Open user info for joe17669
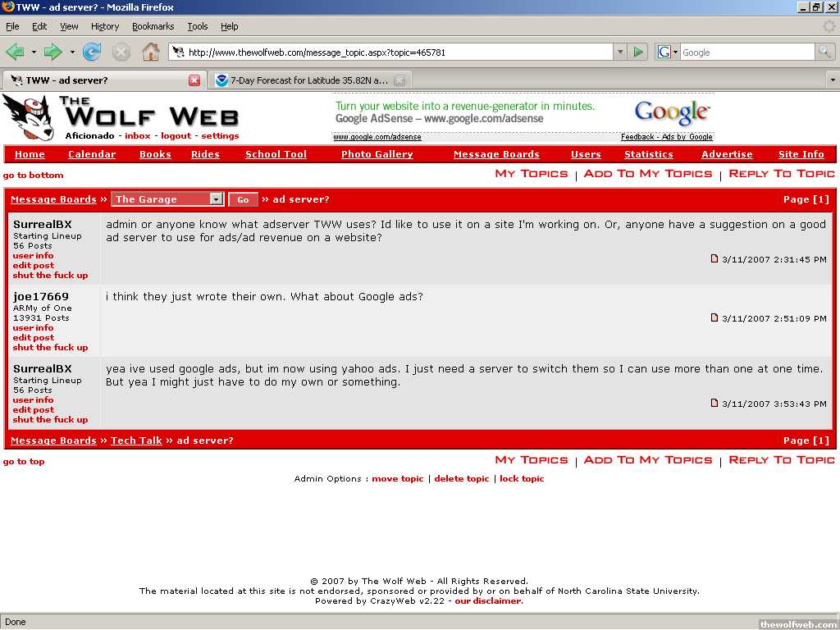The width and height of the screenshot is (840, 630). click(x=34, y=328)
